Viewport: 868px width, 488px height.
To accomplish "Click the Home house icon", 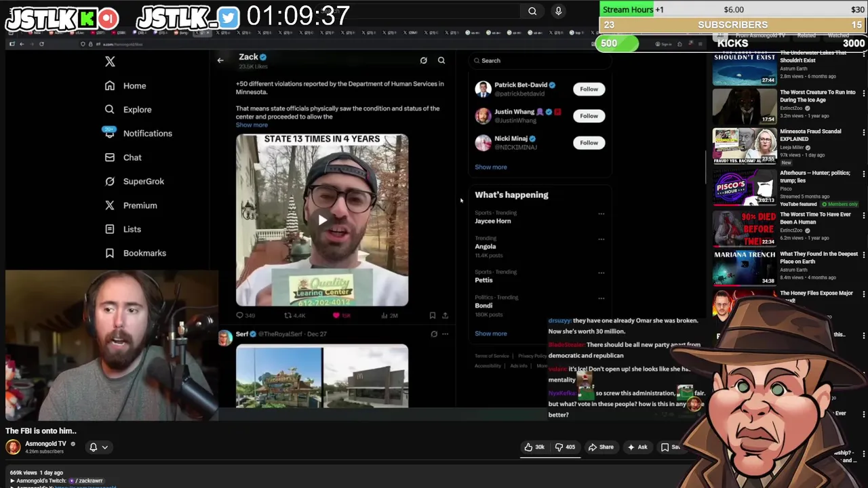I will pos(110,86).
